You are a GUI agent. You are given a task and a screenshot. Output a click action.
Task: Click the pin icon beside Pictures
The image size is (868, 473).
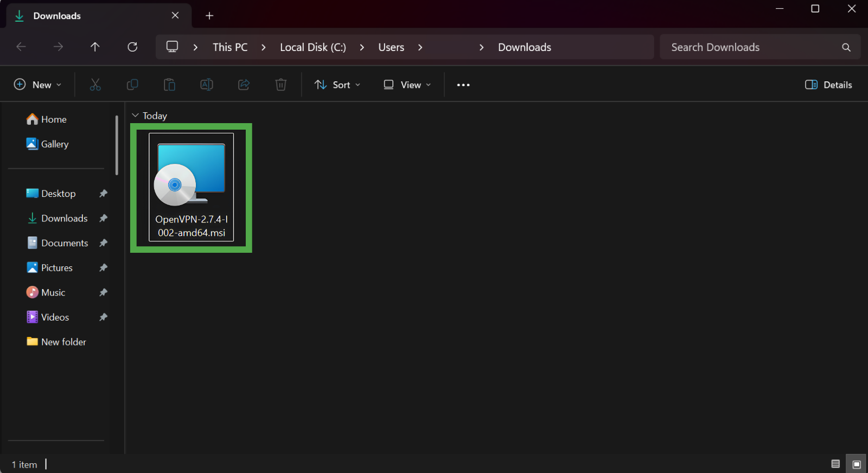[103, 267]
